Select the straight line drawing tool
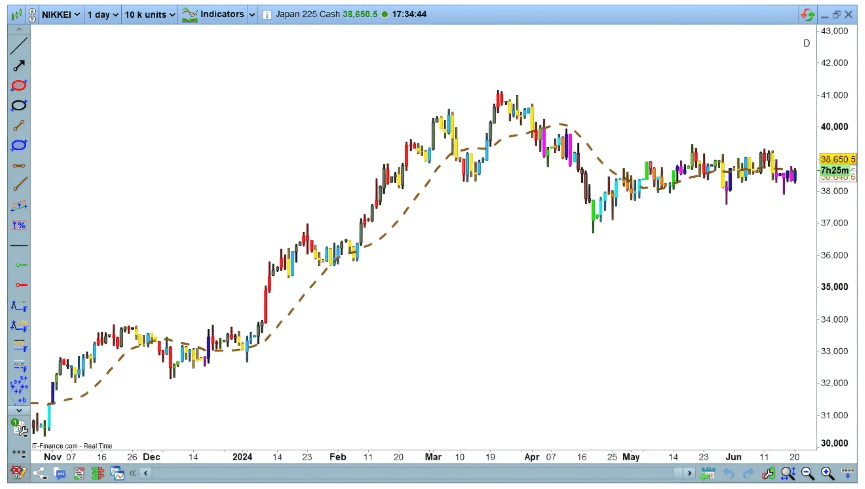This screenshot has width=865, height=489. [x=18, y=46]
